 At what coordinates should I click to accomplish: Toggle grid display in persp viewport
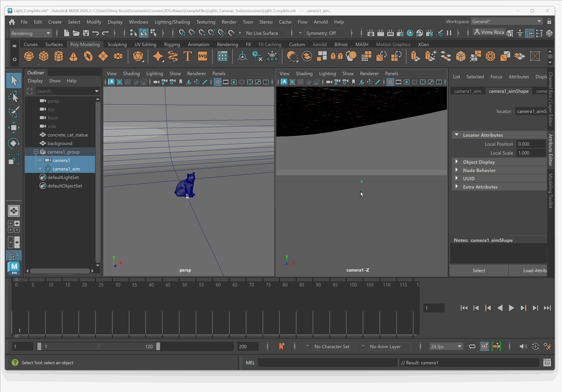[218, 82]
